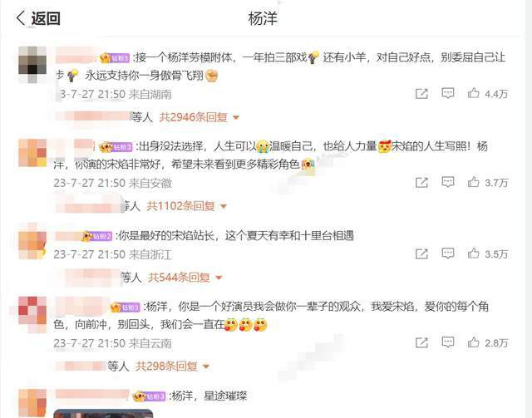Expand the 共1102条回复 replies
Viewport: 532px width, 418px height.
[x=186, y=206]
